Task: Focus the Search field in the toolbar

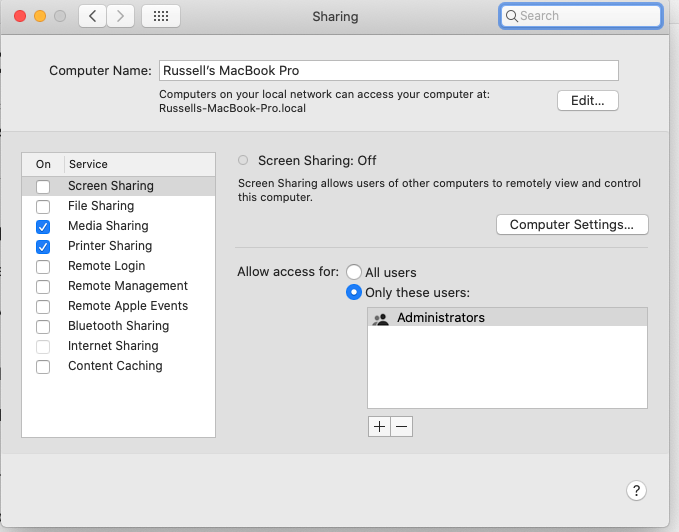Action: coord(581,16)
